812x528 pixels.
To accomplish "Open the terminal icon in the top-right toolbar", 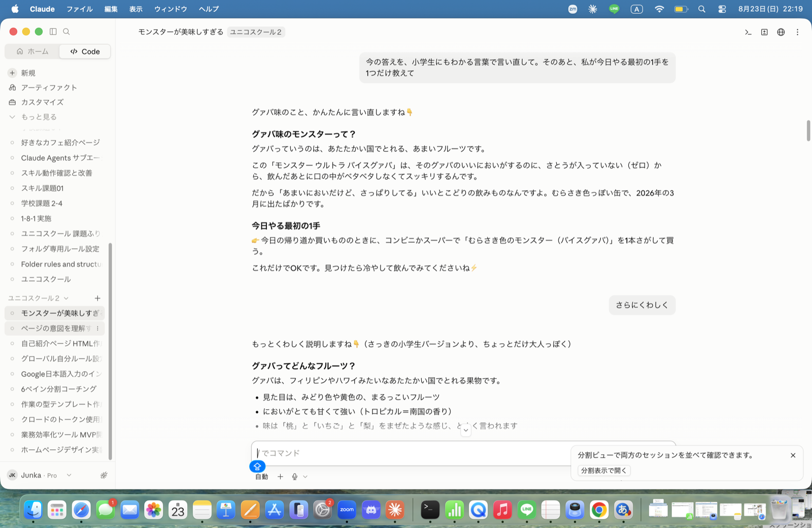I will pos(748,32).
